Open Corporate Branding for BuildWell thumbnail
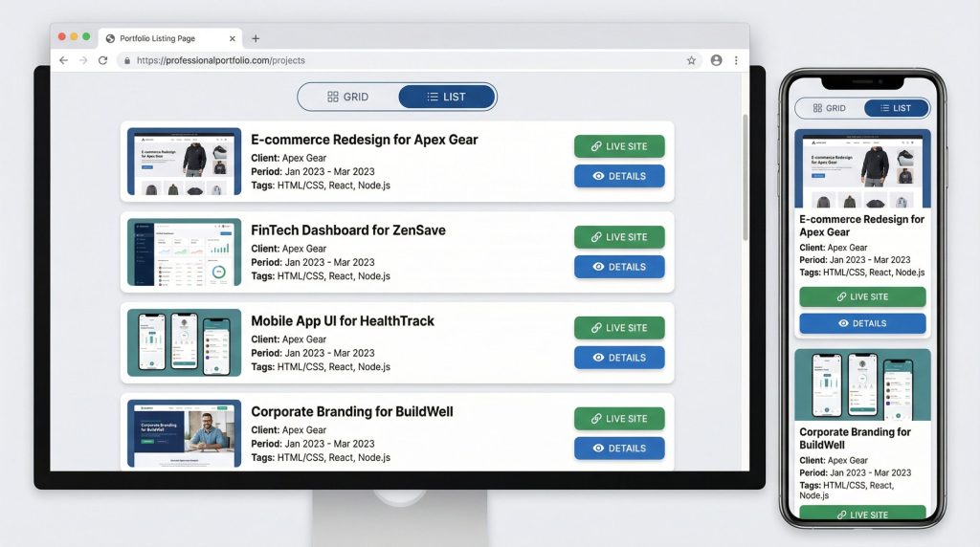 (184, 432)
